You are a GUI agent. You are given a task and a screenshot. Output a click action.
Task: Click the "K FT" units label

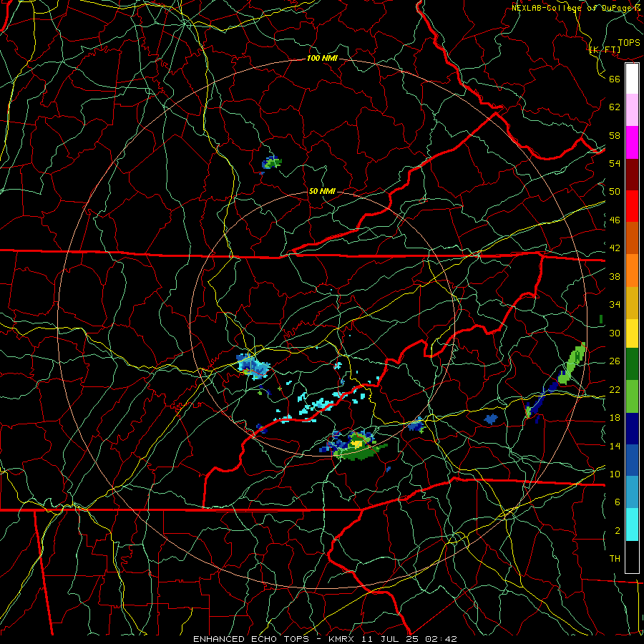tap(605, 50)
